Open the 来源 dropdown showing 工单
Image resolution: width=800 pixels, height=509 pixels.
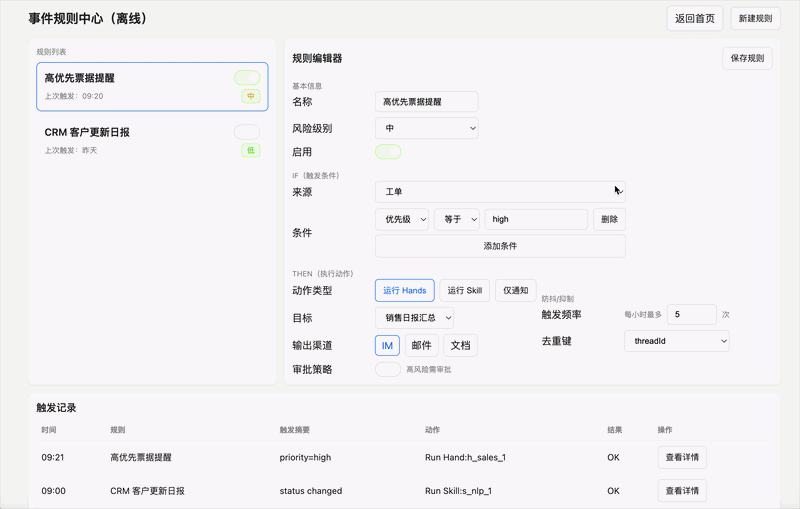pos(500,192)
